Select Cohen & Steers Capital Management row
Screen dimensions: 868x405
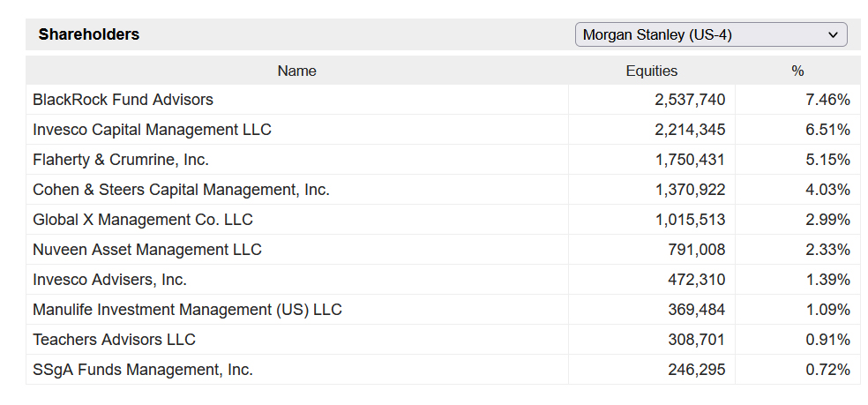(181, 190)
